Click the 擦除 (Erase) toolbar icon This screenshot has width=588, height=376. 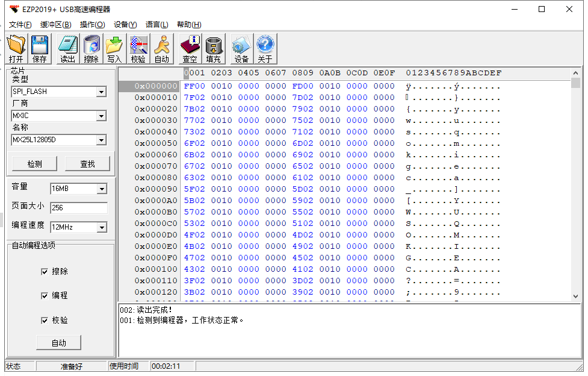(91, 48)
